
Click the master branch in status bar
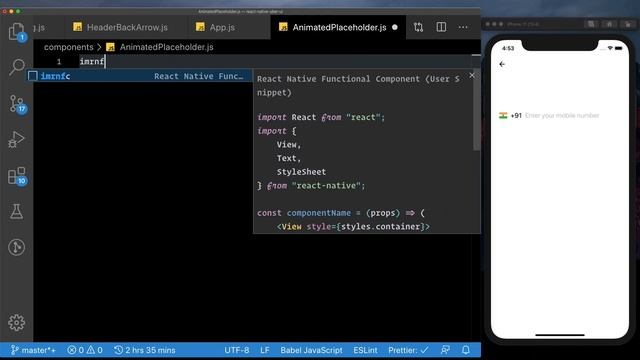tap(33, 350)
